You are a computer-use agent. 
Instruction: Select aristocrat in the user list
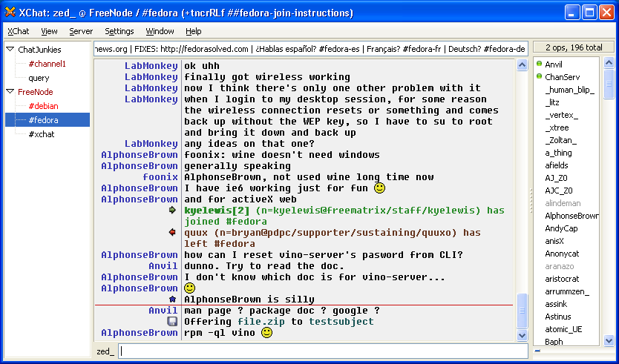pyautogui.click(x=562, y=279)
